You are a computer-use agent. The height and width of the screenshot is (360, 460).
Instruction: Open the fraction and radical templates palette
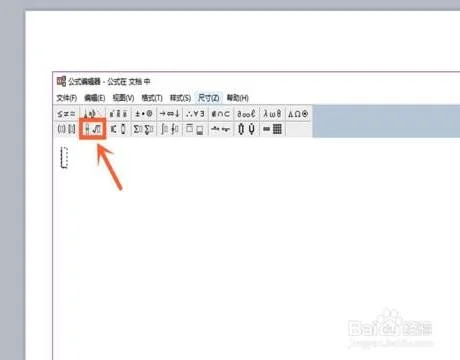point(93,129)
